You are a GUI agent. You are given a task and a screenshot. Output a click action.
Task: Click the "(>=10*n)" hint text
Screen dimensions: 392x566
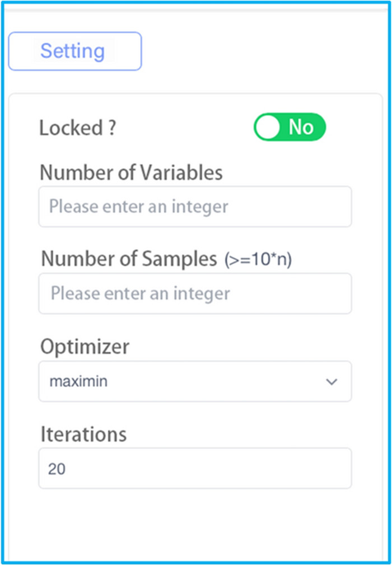point(258,260)
